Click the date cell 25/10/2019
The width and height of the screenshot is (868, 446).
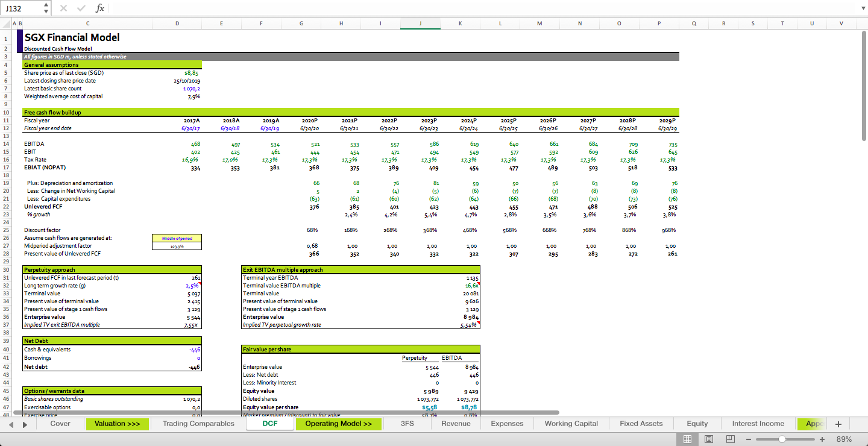[187, 80]
